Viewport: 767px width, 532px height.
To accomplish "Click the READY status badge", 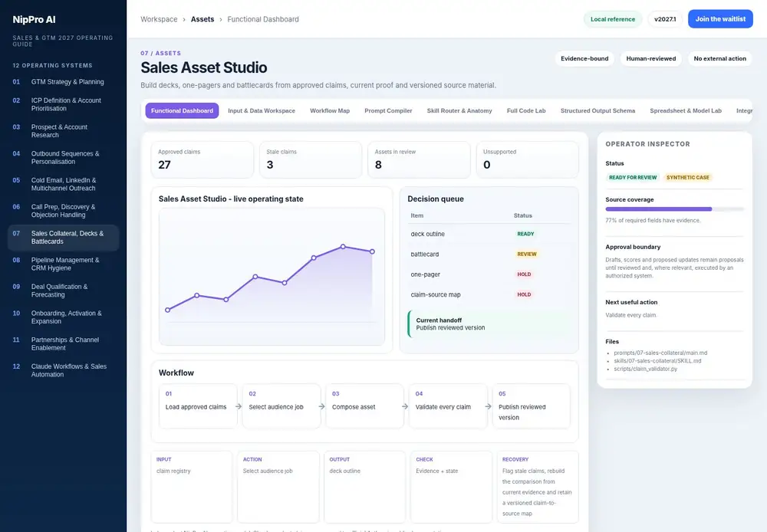I will pyautogui.click(x=525, y=234).
